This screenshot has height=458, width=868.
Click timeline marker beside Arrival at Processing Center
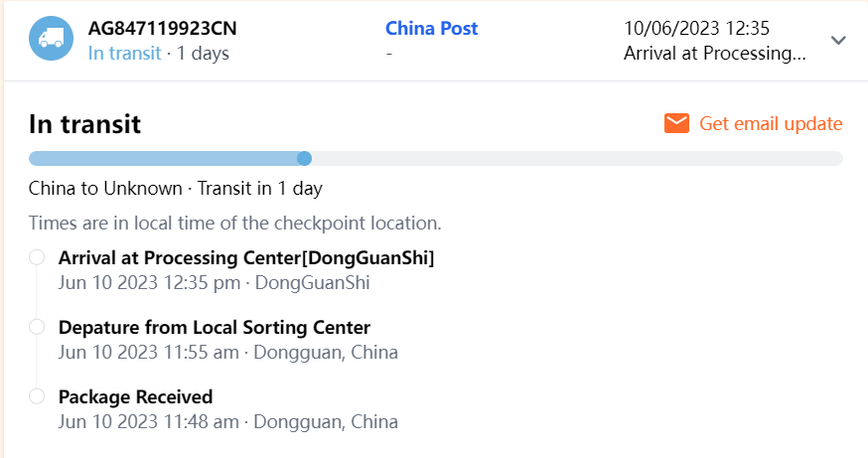[37, 257]
